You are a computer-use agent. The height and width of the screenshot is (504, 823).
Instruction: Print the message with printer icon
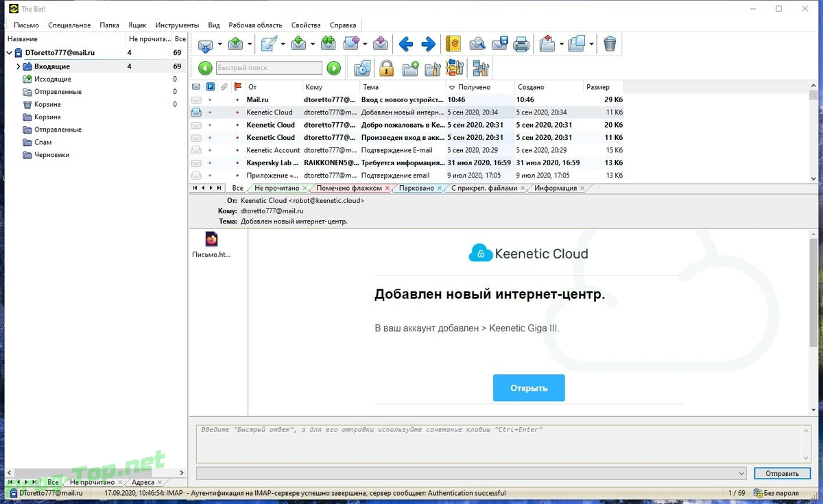click(x=522, y=45)
